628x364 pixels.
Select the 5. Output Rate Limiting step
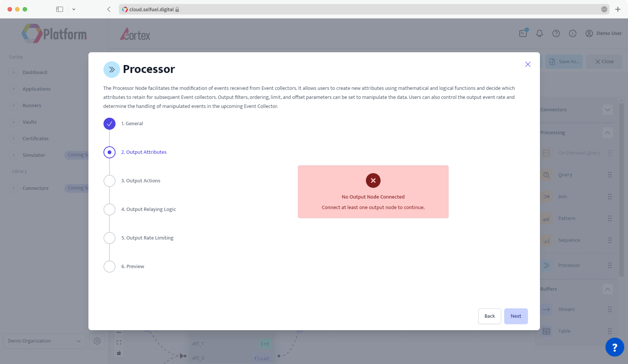(x=147, y=238)
